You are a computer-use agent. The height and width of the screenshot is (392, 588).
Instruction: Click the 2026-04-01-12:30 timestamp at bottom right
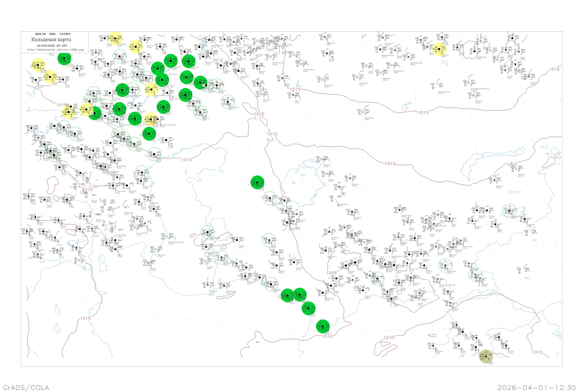click(x=536, y=387)
